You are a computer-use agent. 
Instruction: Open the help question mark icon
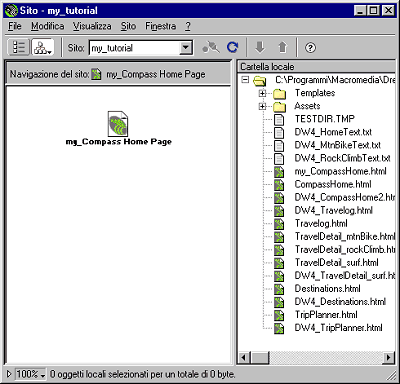[310, 48]
